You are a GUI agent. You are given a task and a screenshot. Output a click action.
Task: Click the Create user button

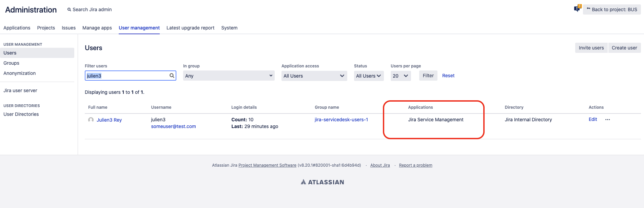(x=624, y=48)
